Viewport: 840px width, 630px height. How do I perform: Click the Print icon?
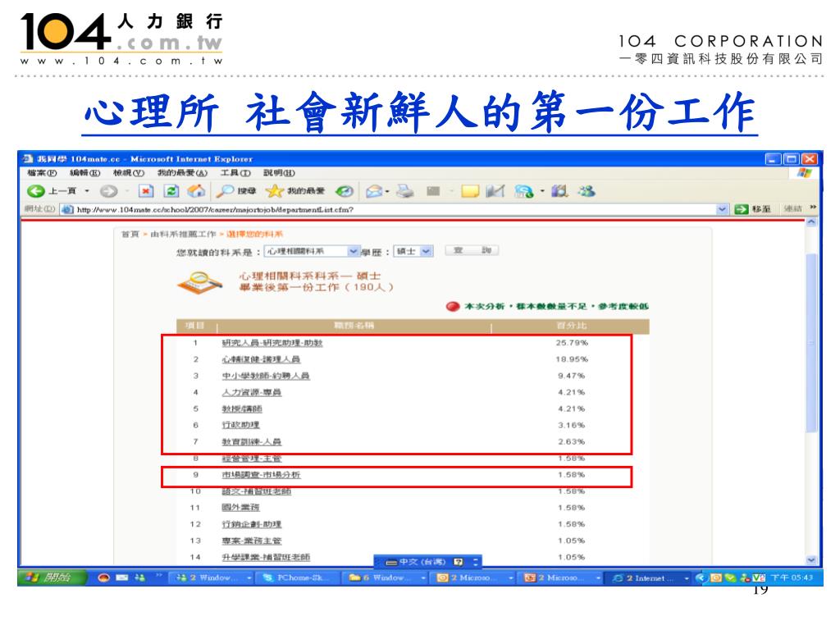(x=405, y=190)
